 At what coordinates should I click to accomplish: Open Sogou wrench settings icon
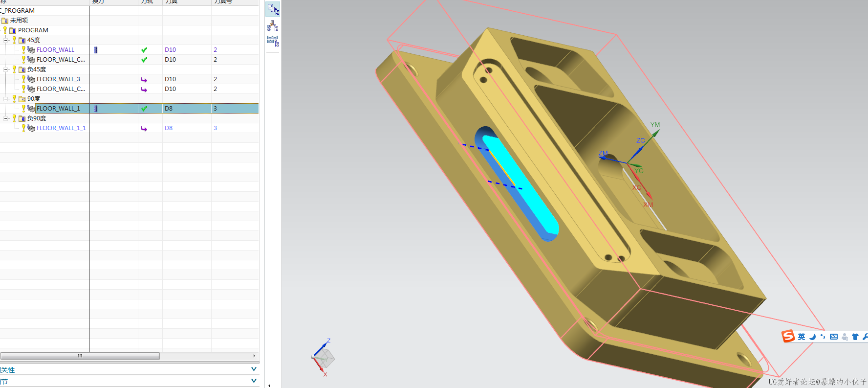[x=865, y=337]
